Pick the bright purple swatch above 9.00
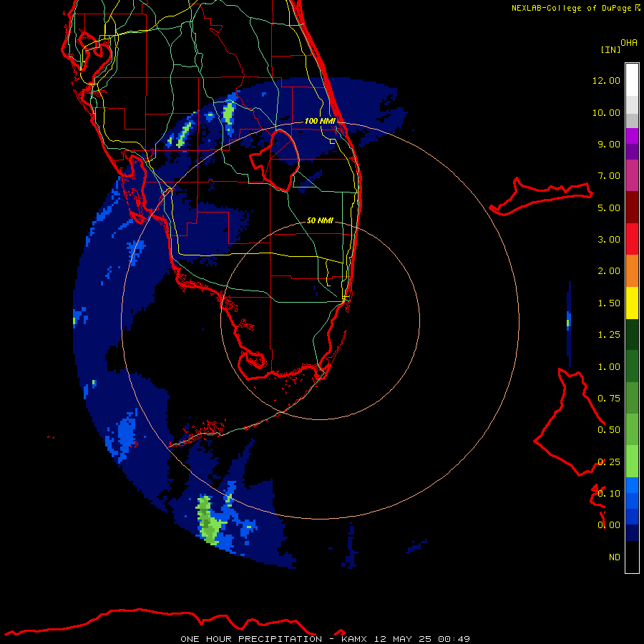The image size is (644, 644). click(x=632, y=136)
